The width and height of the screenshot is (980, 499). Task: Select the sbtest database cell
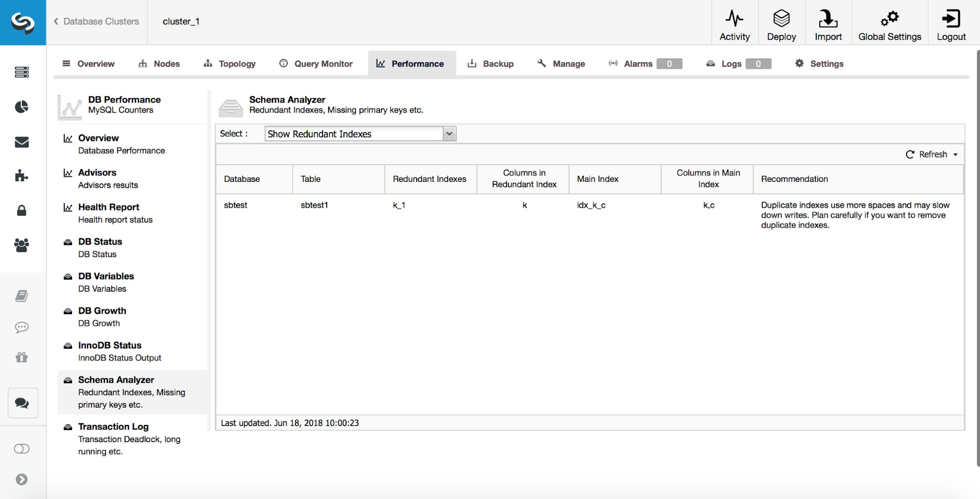236,205
